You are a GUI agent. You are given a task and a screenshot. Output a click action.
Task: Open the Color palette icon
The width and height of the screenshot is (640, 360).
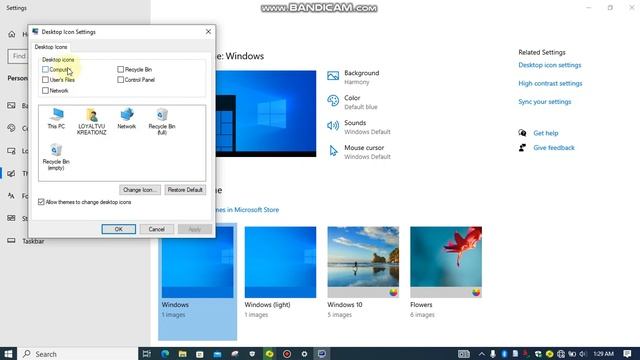pyautogui.click(x=333, y=100)
